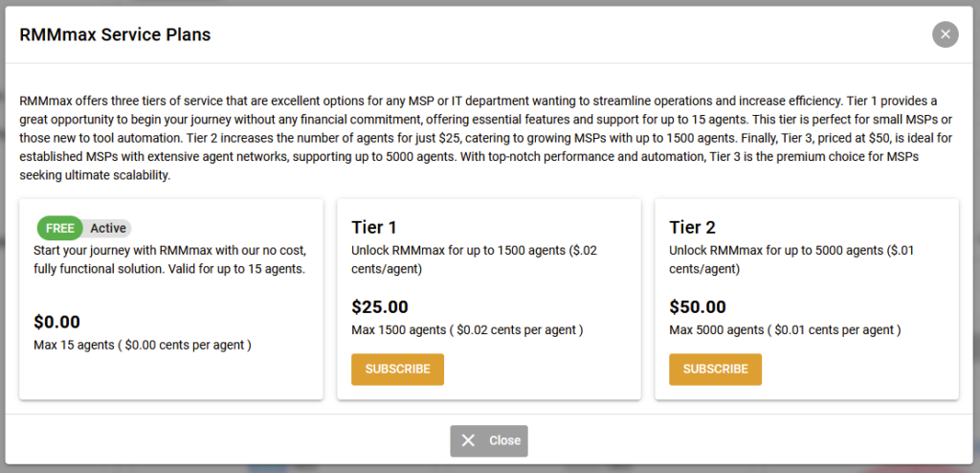Viewport: 980px width, 473px height.
Task: Click the Max 5000 agents line
Action: [x=785, y=329]
